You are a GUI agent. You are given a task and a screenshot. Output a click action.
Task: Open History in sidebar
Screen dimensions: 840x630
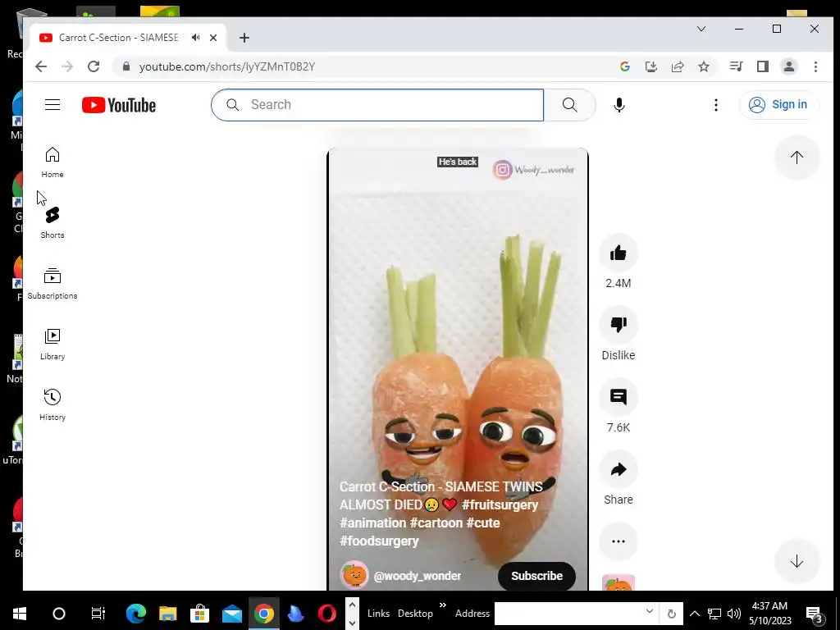(52, 404)
